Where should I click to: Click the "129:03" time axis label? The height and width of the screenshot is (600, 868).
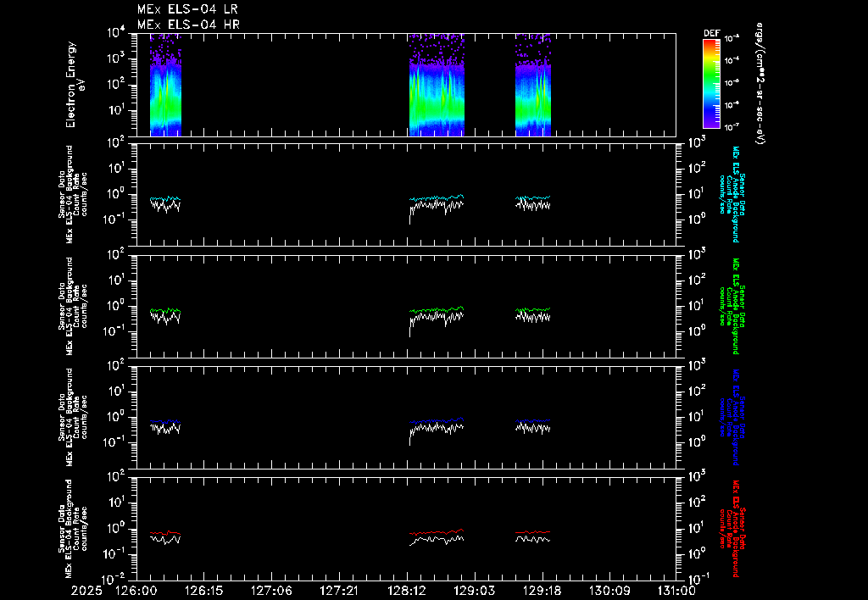pyautogui.click(x=474, y=592)
